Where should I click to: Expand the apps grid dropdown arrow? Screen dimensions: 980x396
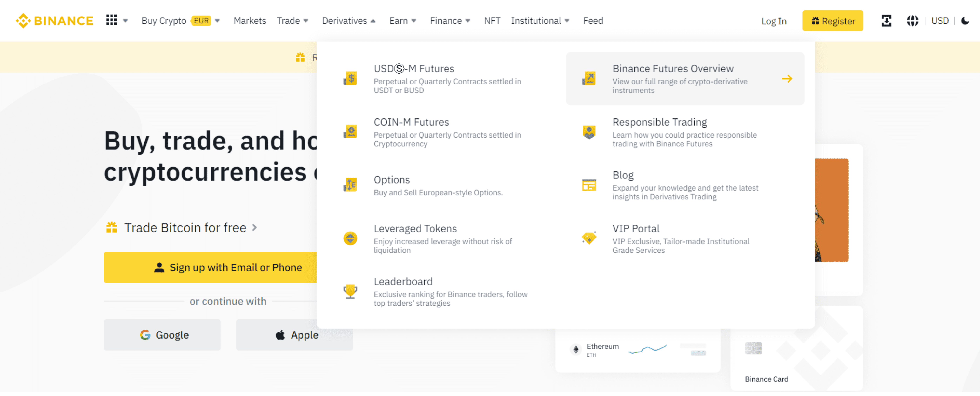(x=125, y=21)
